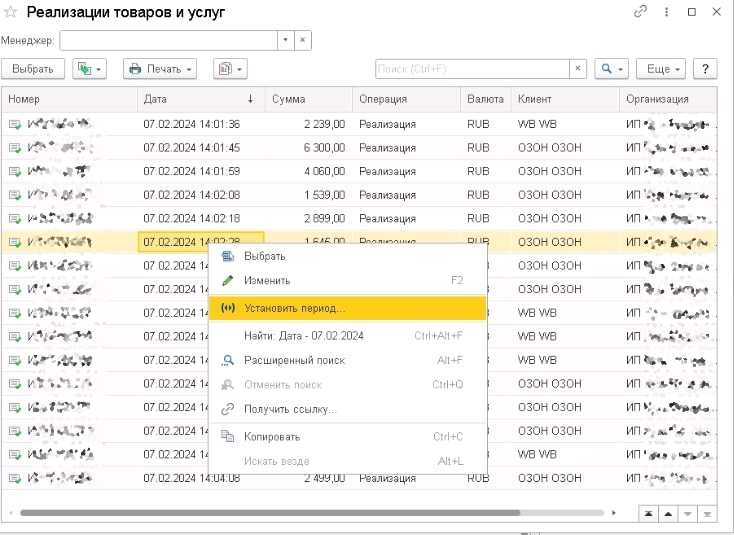This screenshot has width=734, height=535.
Task: Open the magnifier search options dropdown
Action: pos(610,69)
